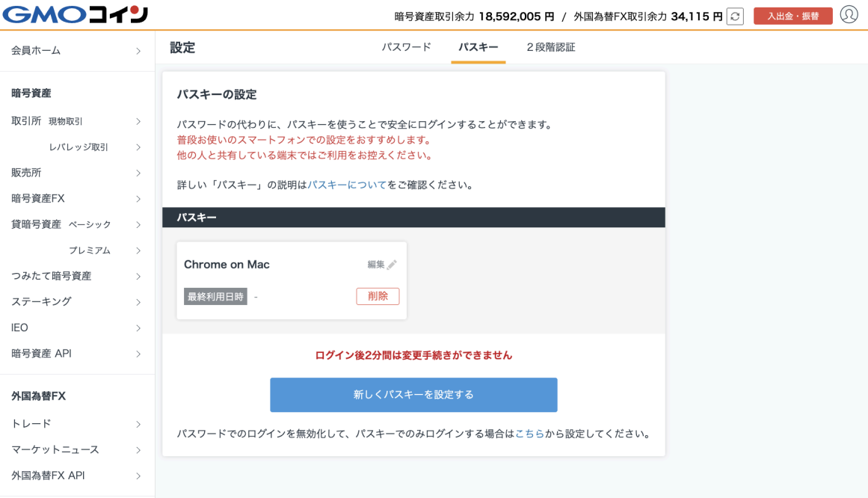Expand the chevron next to つみたて暗号資産
Image resolution: width=868 pixels, height=498 pixels.
click(x=138, y=277)
